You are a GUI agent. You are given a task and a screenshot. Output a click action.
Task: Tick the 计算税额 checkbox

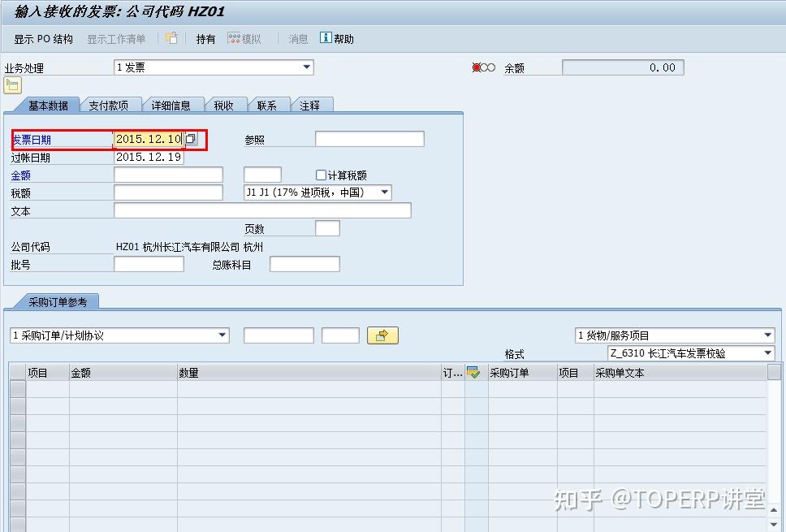pos(321,175)
